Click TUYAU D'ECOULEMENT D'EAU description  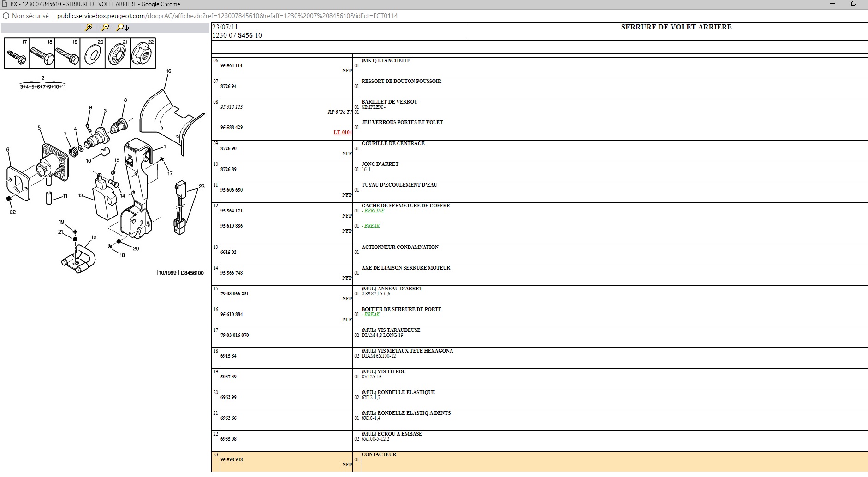pyautogui.click(x=399, y=185)
